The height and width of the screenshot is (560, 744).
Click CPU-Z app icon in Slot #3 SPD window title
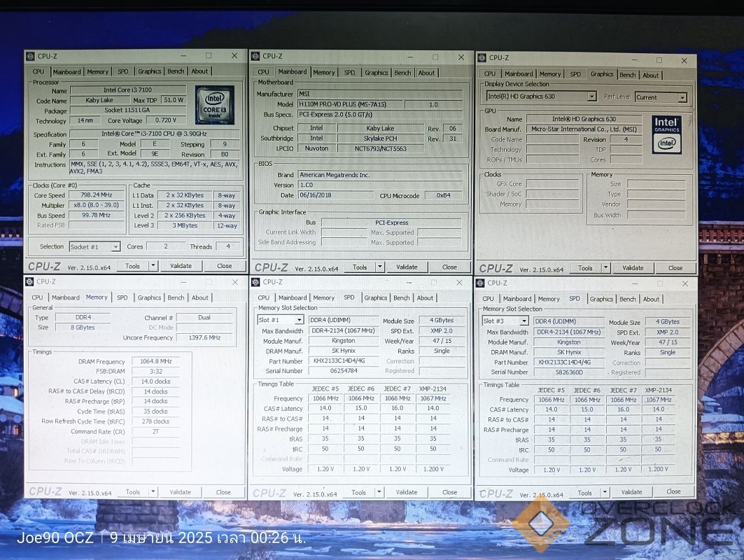click(x=481, y=283)
